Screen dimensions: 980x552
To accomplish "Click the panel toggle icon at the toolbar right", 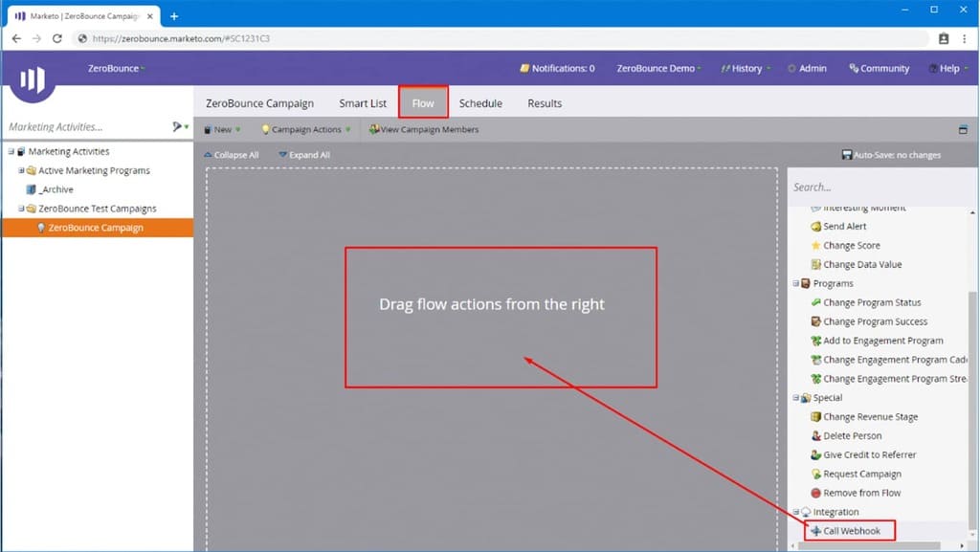I will coord(963,130).
